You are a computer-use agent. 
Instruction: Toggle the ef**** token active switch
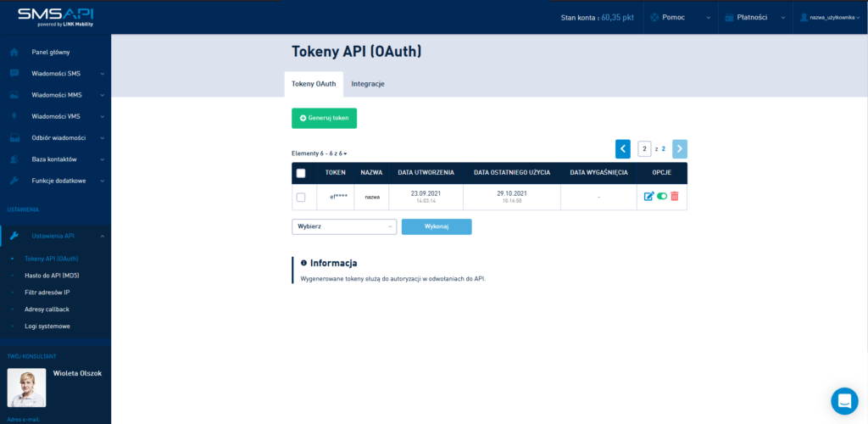click(662, 196)
